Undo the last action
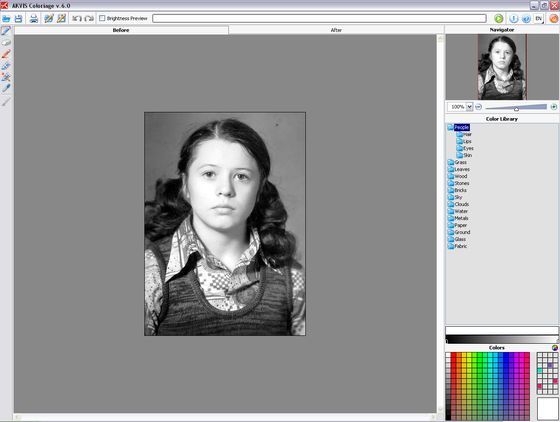The height and width of the screenshot is (422, 560). point(77,18)
